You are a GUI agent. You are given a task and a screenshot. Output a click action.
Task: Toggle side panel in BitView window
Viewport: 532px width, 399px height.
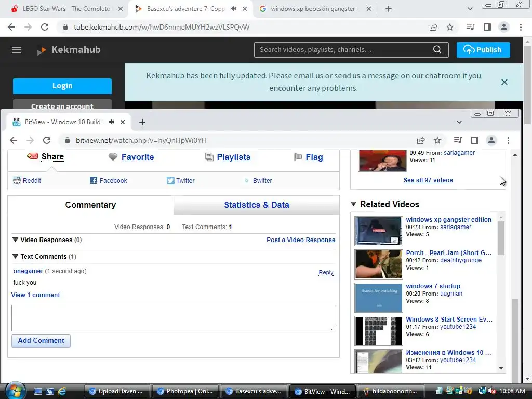pos(475,140)
